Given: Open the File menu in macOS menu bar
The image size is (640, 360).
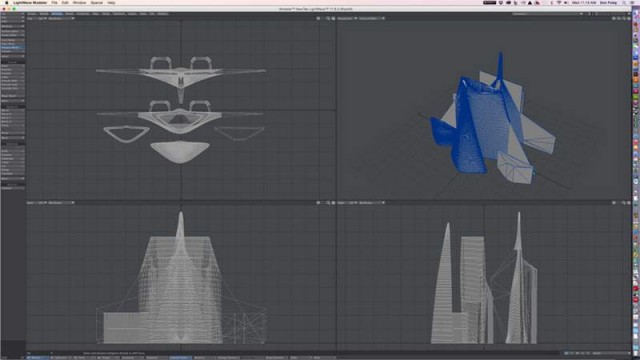Looking at the screenshot, I should pyautogui.click(x=54, y=2).
